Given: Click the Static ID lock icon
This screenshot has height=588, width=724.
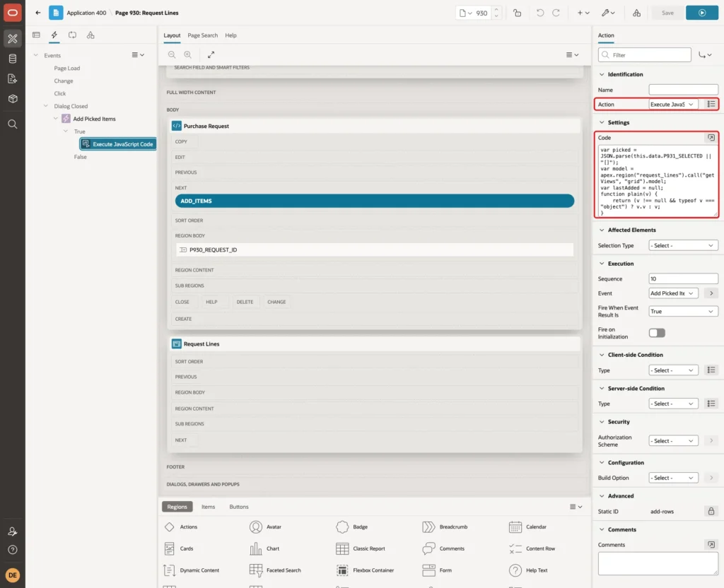Looking at the screenshot, I should coord(711,512).
